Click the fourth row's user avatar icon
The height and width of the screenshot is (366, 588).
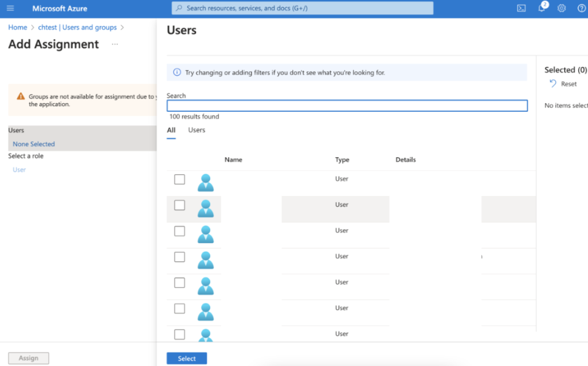pos(205,260)
